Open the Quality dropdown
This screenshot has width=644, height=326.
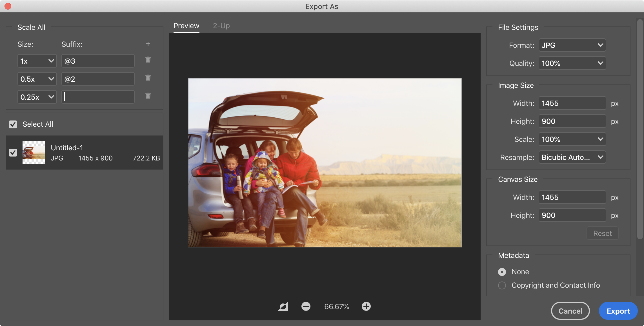click(x=572, y=63)
